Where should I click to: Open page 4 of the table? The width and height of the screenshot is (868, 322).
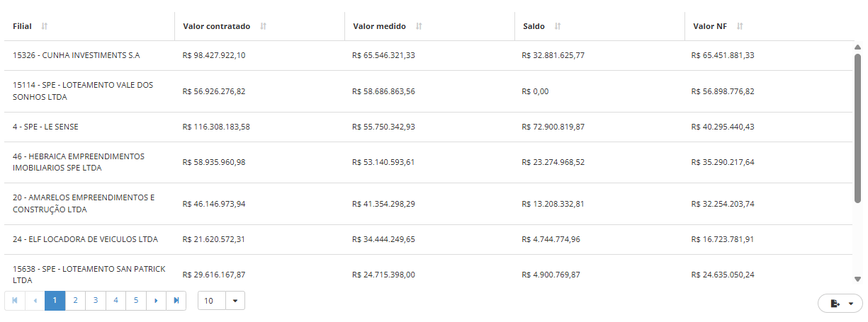click(115, 301)
